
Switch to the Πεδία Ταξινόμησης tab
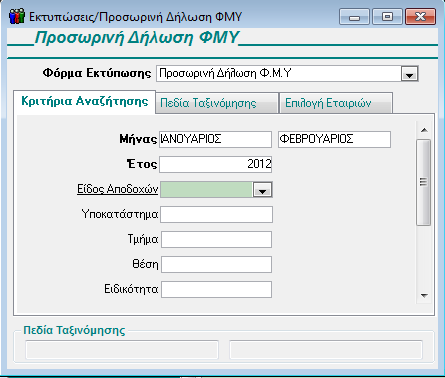[217, 103]
